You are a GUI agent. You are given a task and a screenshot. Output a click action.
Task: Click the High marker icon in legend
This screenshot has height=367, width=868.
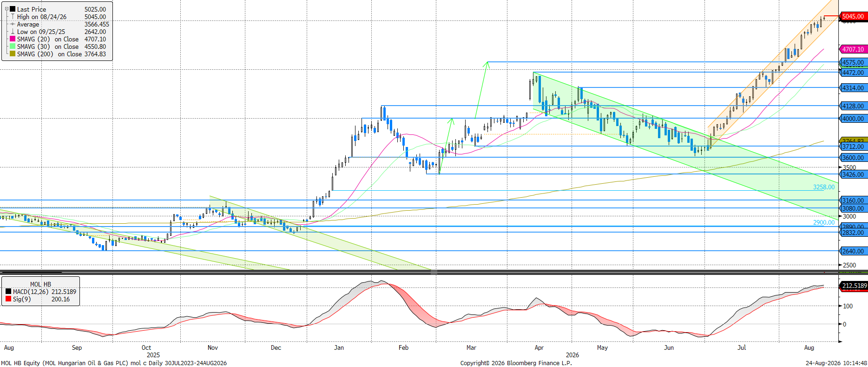[x=13, y=17]
